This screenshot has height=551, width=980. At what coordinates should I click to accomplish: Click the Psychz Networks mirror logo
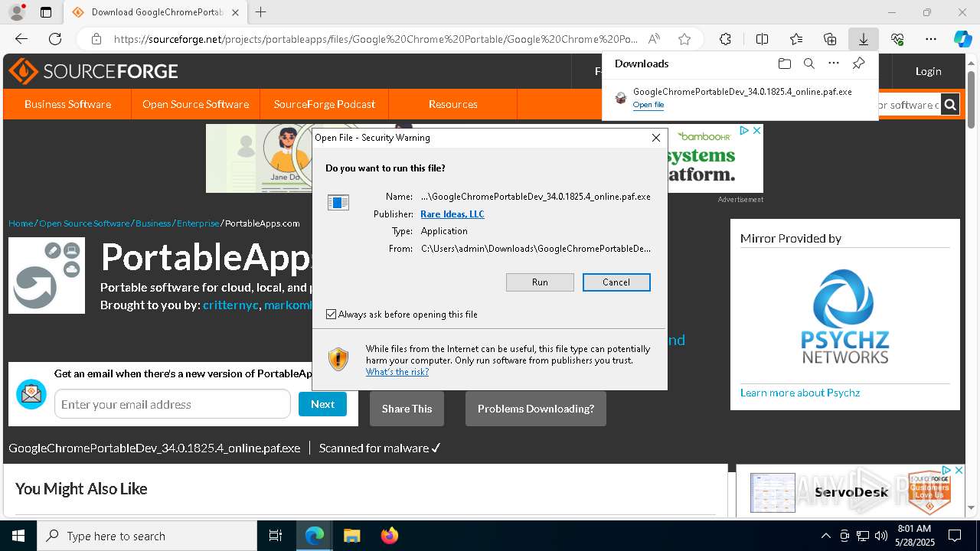(845, 316)
